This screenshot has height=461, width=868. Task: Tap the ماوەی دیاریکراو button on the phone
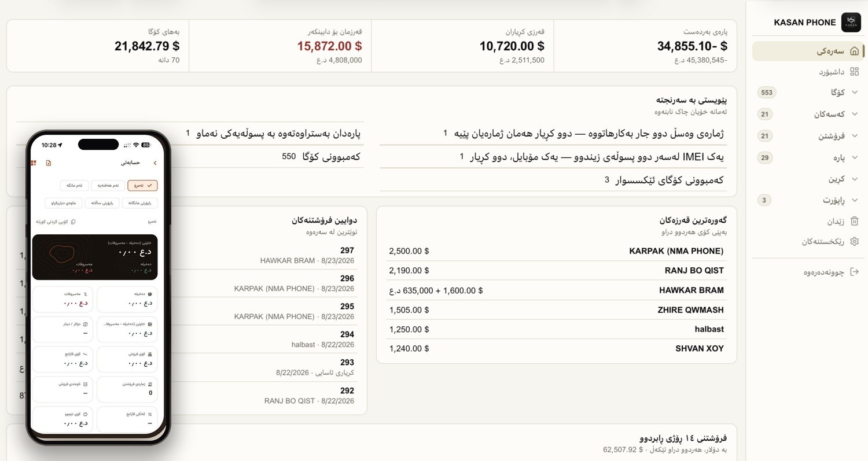click(x=64, y=203)
